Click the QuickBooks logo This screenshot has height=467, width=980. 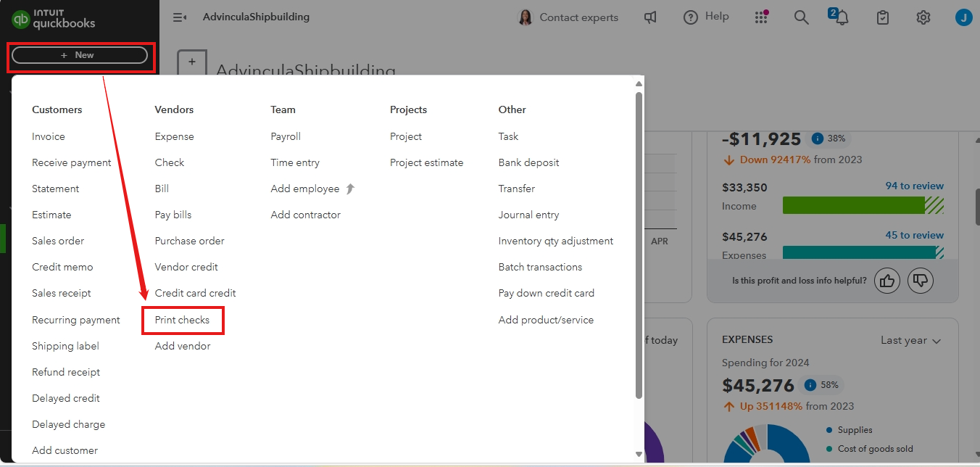click(54, 18)
